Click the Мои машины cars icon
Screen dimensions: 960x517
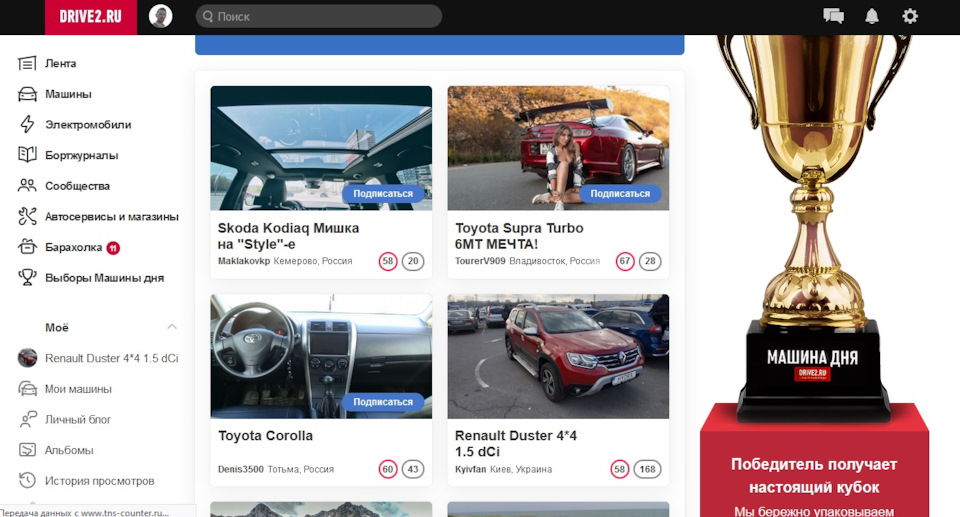27,388
